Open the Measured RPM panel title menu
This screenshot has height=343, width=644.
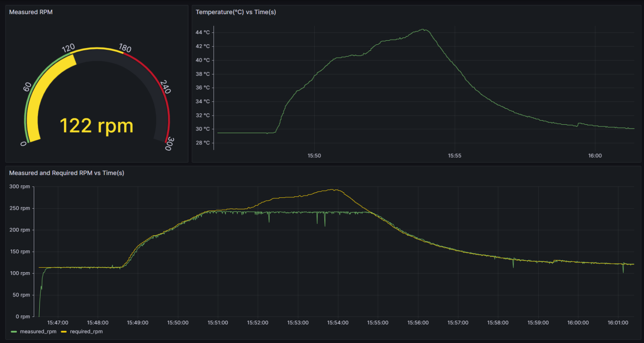tap(31, 12)
